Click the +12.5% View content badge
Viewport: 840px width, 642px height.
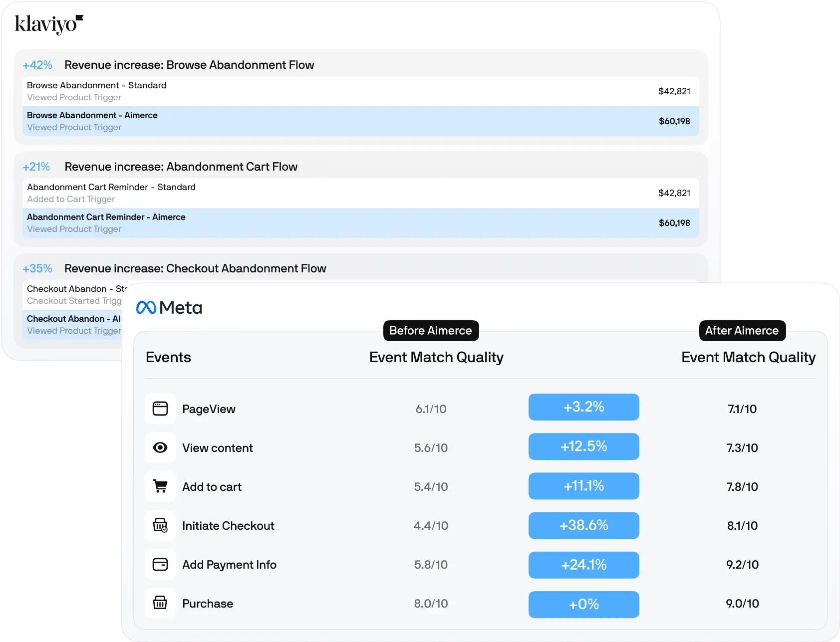(584, 446)
